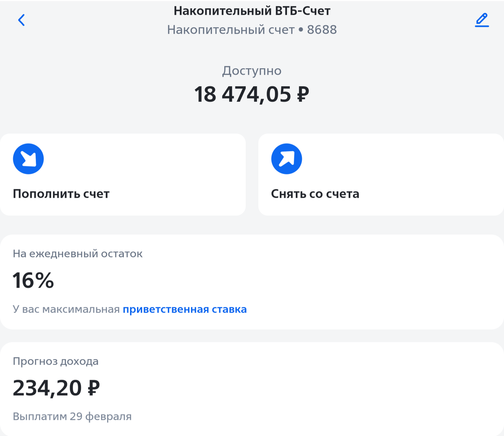The height and width of the screenshot is (436, 504).
Task: Tap the Доступно label
Action: pyautogui.click(x=252, y=71)
